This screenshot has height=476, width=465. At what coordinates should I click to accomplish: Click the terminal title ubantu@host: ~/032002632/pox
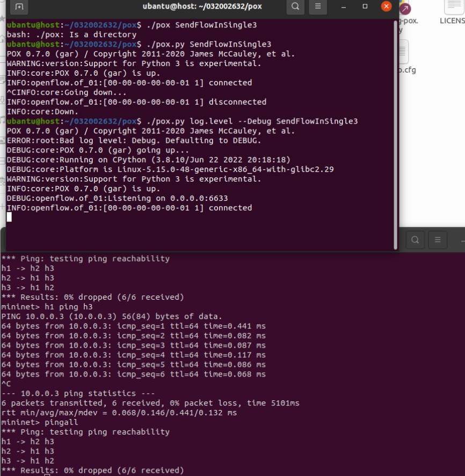202,6
